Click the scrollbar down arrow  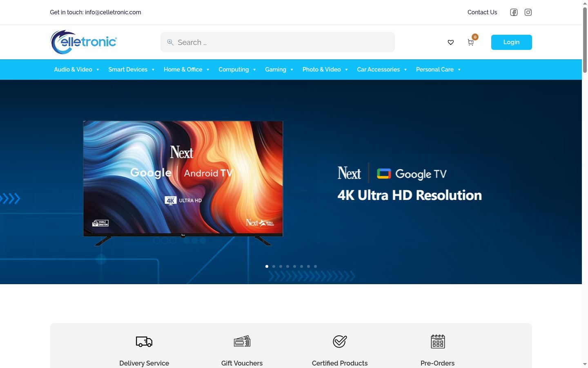click(x=585, y=364)
